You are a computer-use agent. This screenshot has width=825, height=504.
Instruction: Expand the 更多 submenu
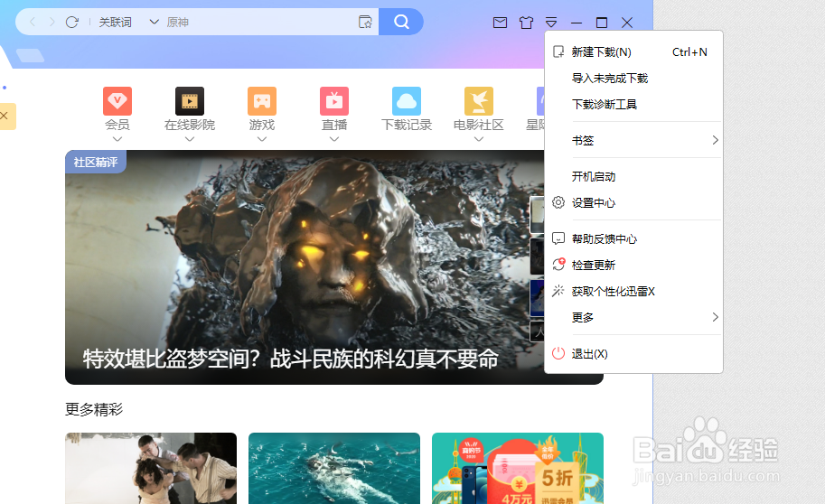633,317
